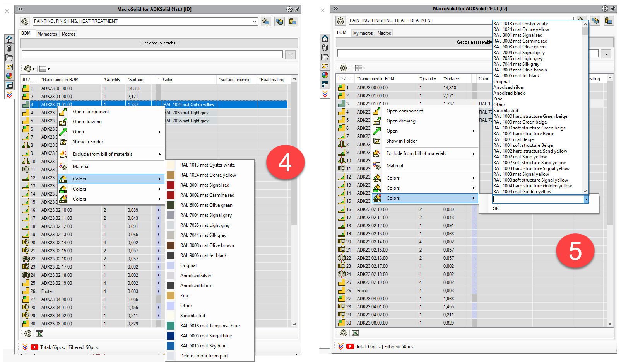Open the settings gear beside category dropdown, left window
Image resolution: width=621 pixels, height=364 pixels.
tap(25, 21)
